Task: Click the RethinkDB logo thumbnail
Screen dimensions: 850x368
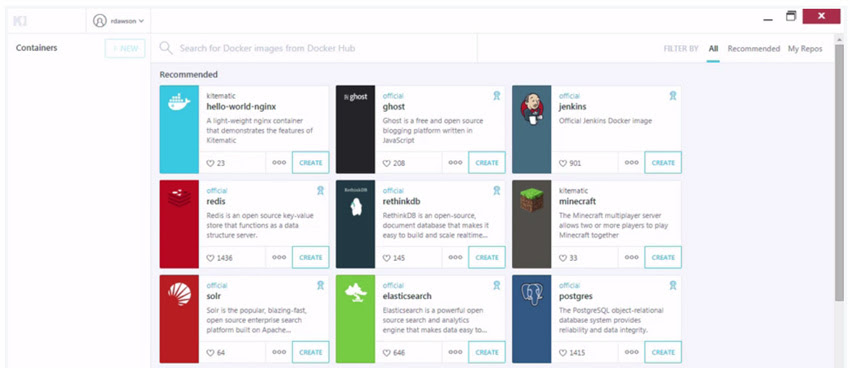Action: (356, 224)
